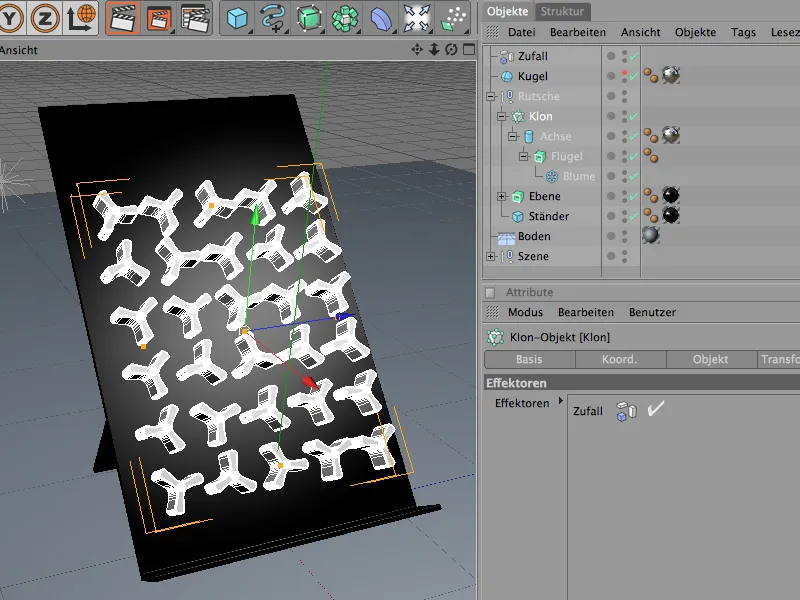Open the Koord. attribute tab
Image resolution: width=800 pixels, height=600 pixels.
pyautogui.click(x=620, y=360)
